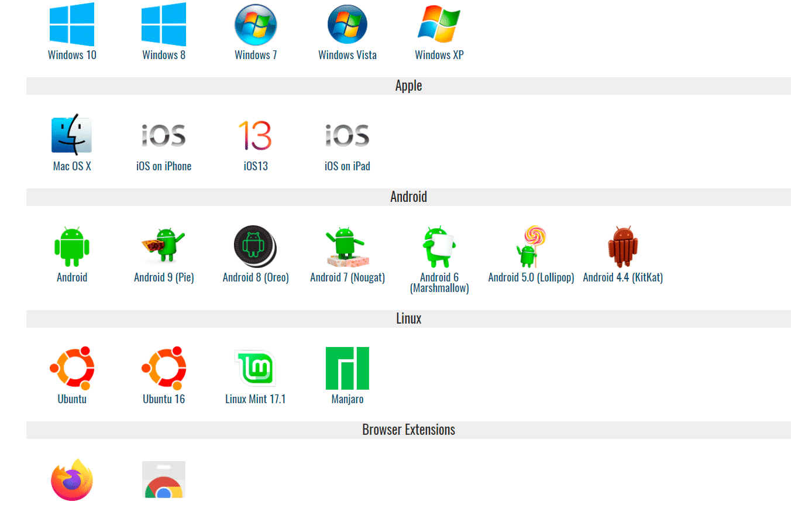Viewport: 812px width, 505px height.
Task: Click the iOS on iPad logo
Action: coord(347,136)
